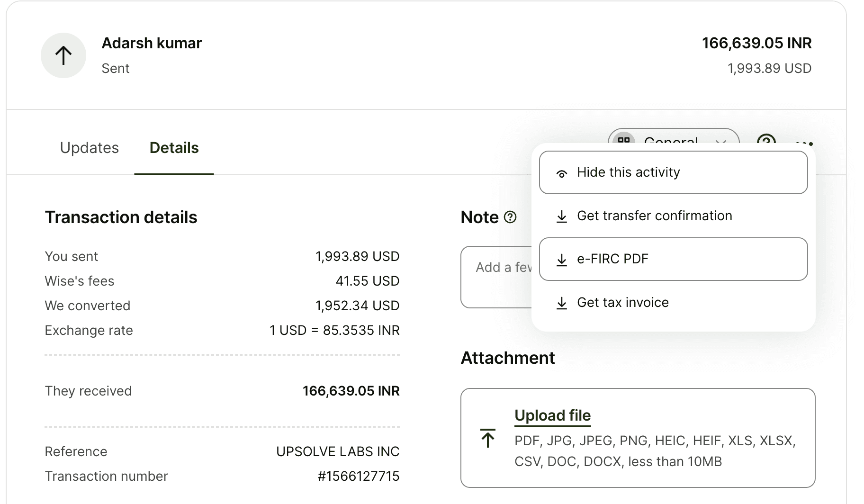Viewport: 864px width, 504px height.
Task: Click the Sent status label
Action: coord(116,68)
